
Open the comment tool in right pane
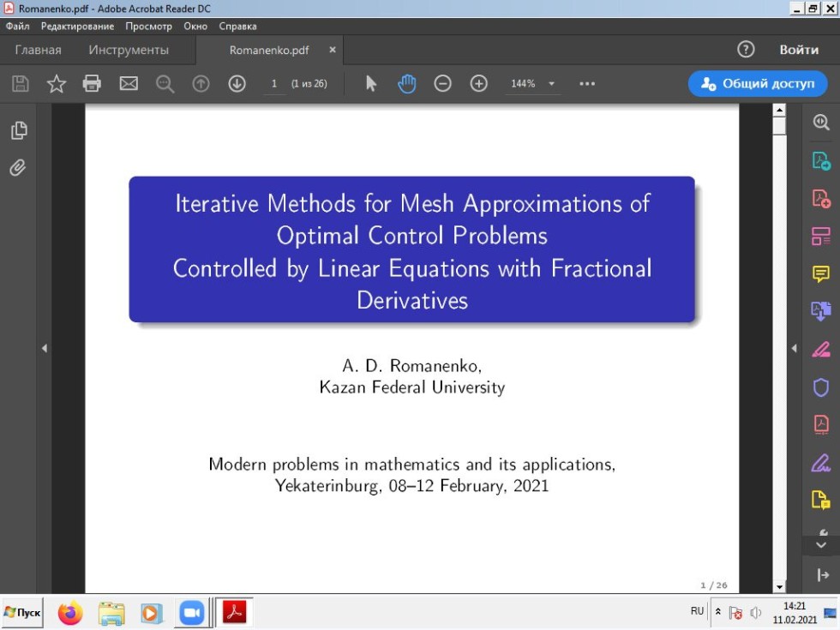[820, 274]
